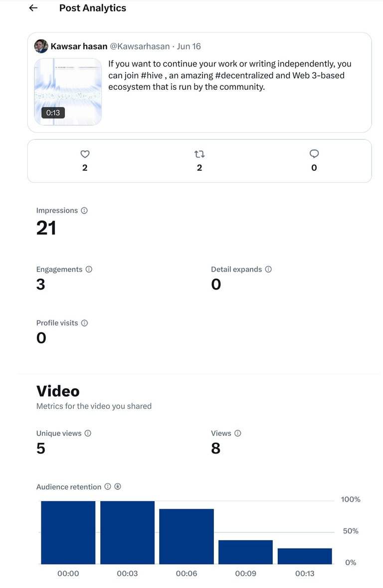Open Views info icon
Image resolution: width=383 pixels, height=588 pixels.
[x=238, y=433]
